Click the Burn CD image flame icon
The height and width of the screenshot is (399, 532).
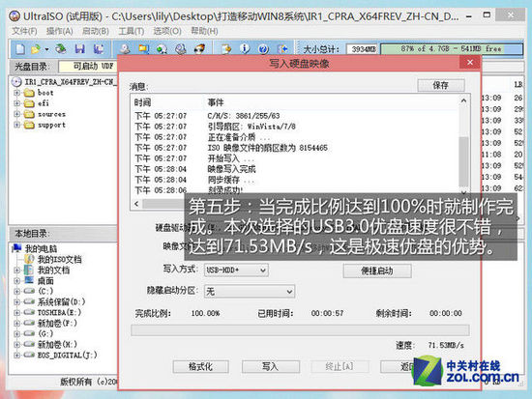[199, 49]
